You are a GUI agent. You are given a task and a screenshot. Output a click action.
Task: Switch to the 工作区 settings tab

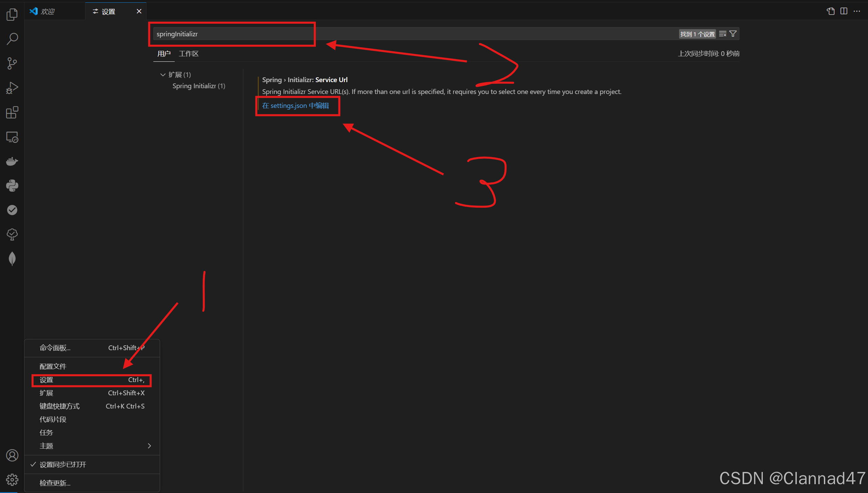point(189,53)
